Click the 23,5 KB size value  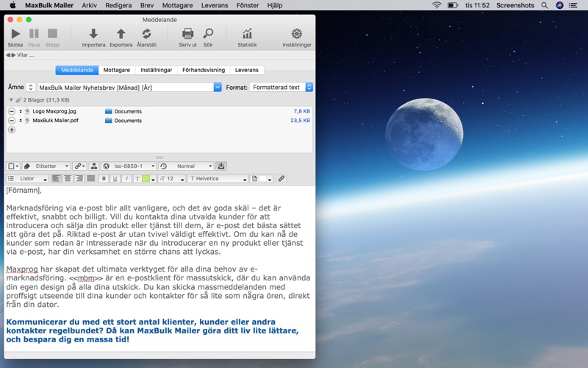[x=301, y=121]
